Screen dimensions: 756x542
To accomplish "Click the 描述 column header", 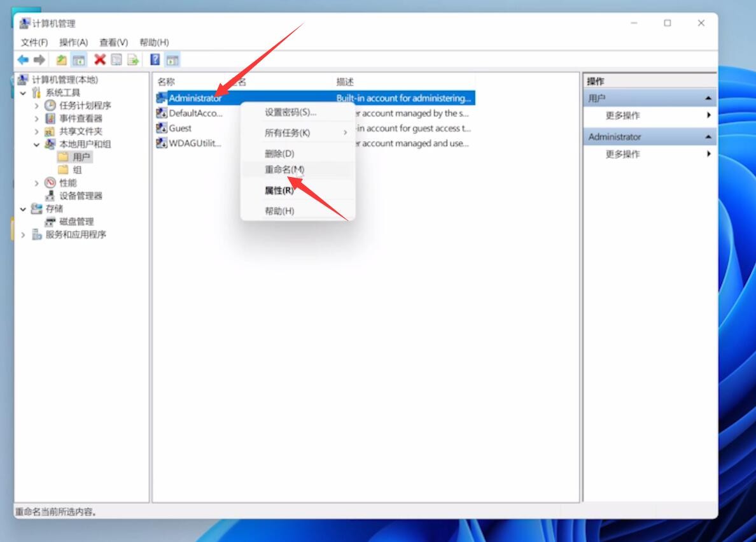I will pos(345,82).
